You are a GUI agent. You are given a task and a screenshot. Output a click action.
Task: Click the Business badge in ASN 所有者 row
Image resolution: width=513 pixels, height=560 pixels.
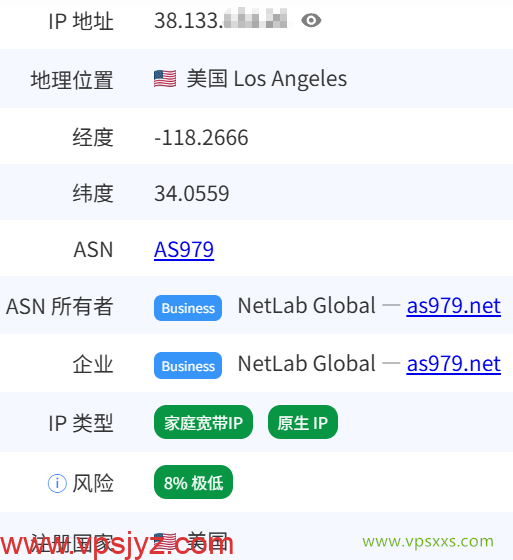coord(188,308)
